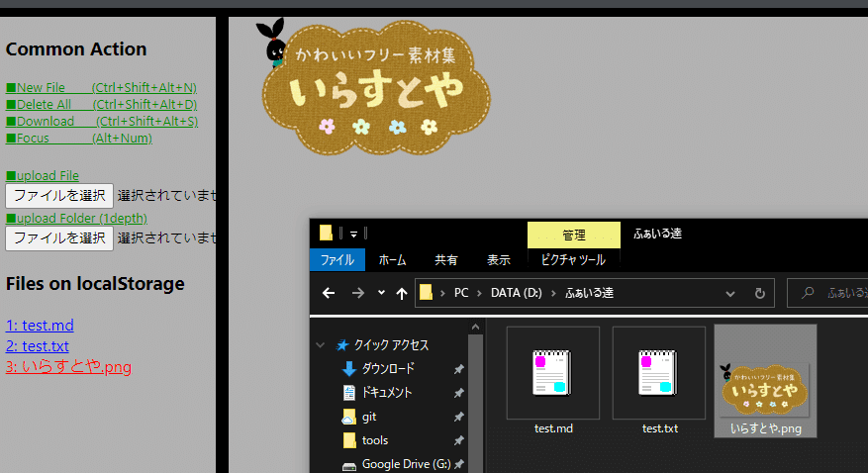
Task: Open the recent locations dropdown arrow
Action: click(381, 293)
